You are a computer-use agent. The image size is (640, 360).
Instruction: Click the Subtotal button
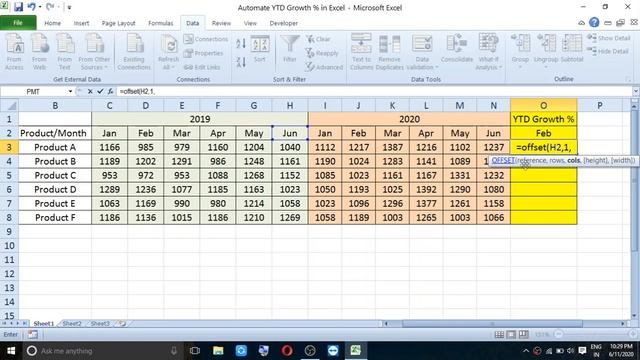click(572, 49)
